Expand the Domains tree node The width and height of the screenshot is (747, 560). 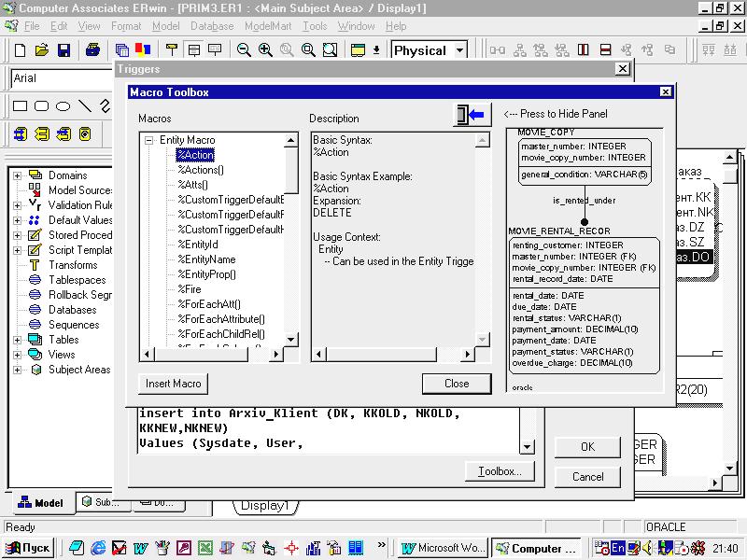click(17, 175)
